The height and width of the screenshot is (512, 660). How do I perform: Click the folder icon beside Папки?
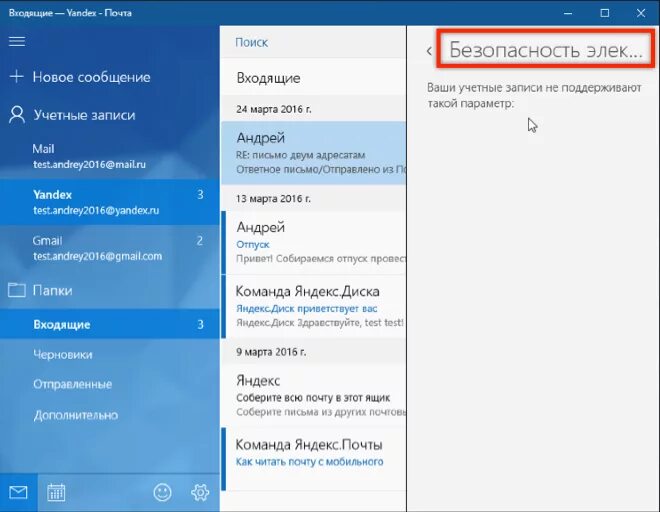(17, 290)
